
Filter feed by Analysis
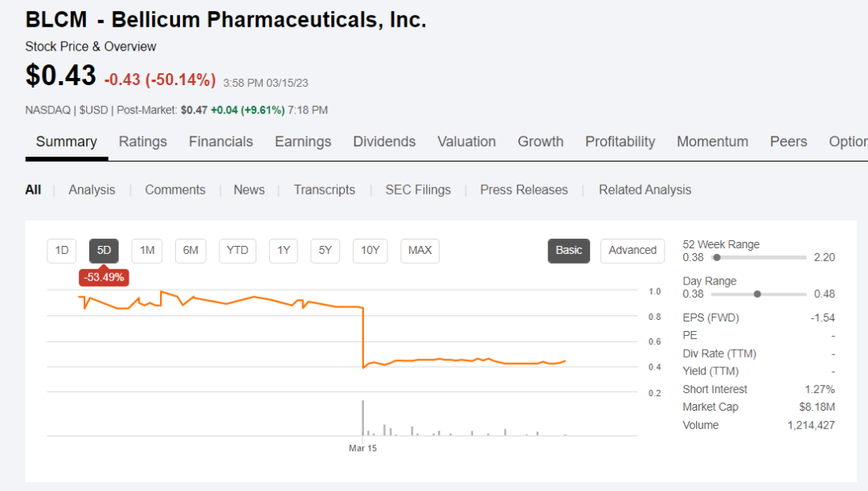92,190
